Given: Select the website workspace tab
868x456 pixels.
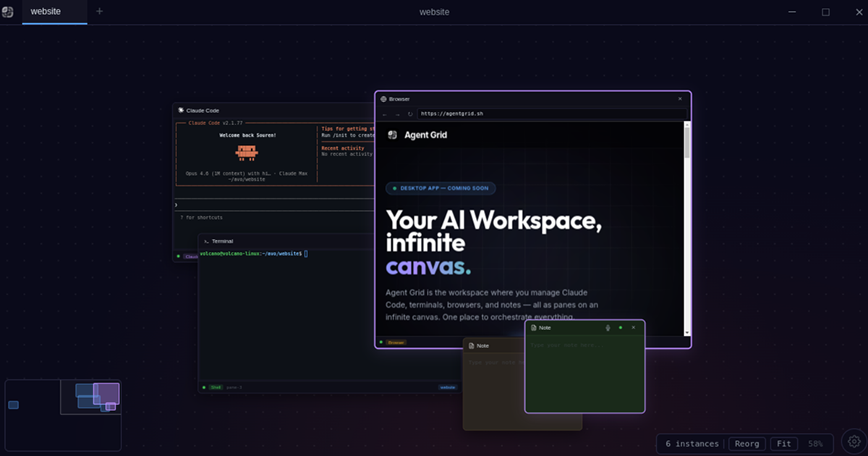Looking at the screenshot, I should click(x=54, y=12).
